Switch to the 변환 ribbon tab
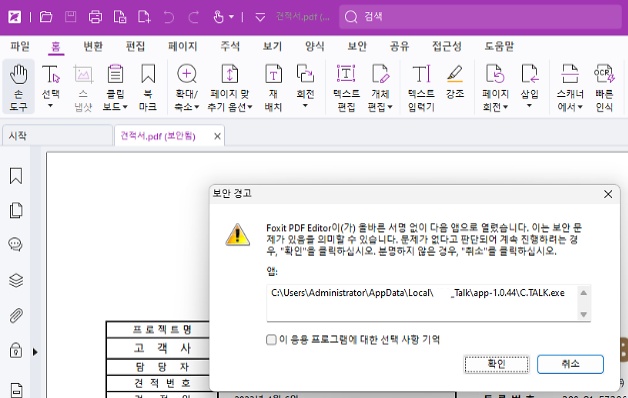 [93, 46]
